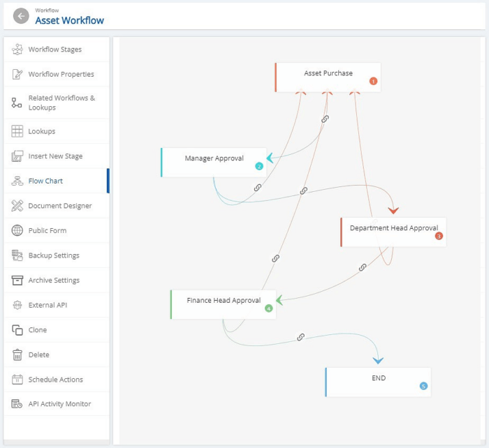Image resolution: width=489 pixels, height=448 pixels.
Task: Go to Backup Settings
Action: [x=54, y=255]
